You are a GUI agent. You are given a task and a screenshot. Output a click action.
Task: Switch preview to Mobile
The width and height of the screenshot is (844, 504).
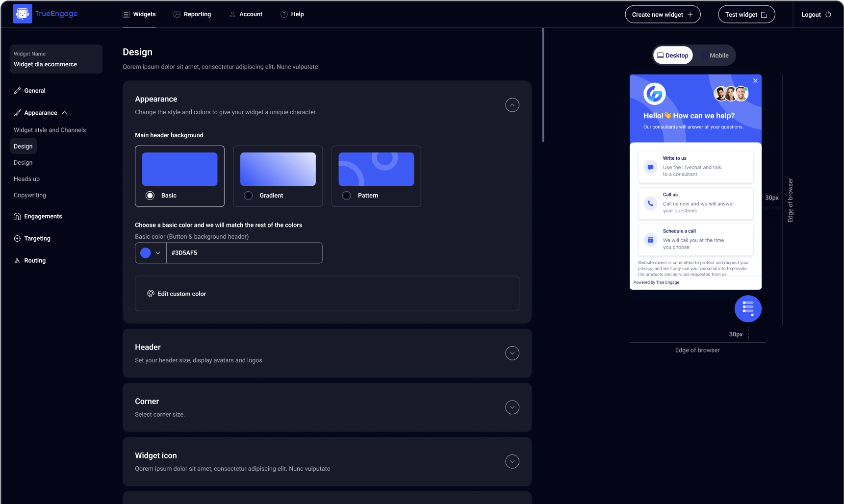click(x=715, y=55)
